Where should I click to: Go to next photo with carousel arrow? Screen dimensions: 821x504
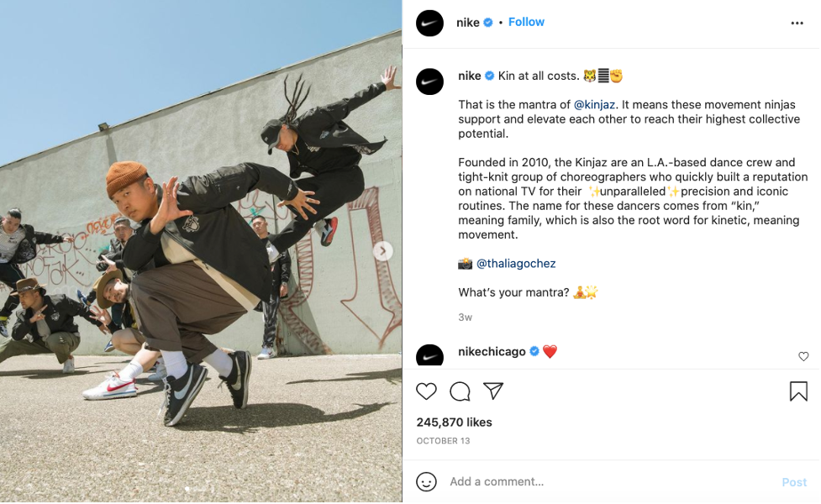point(382,251)
